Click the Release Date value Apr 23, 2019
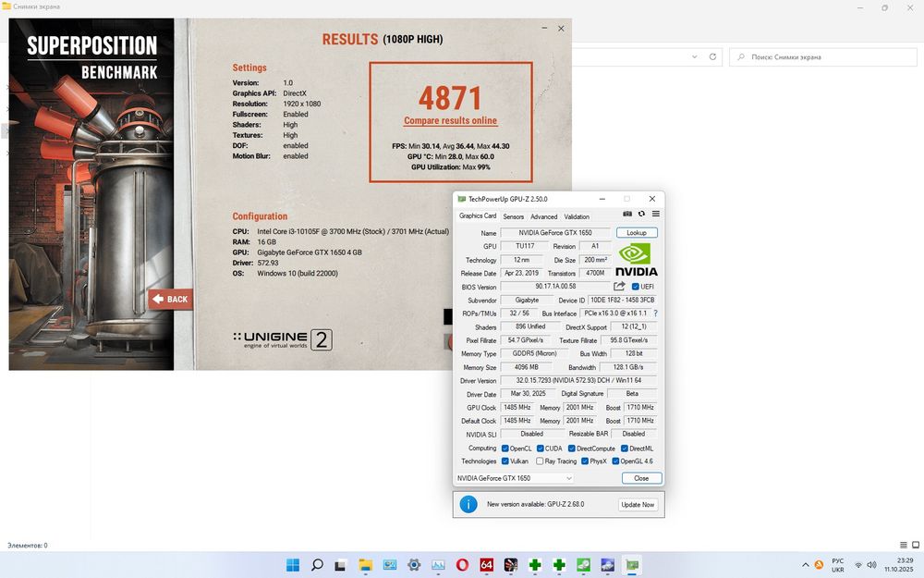The image size is (924, 578). [x=521, y=273]
